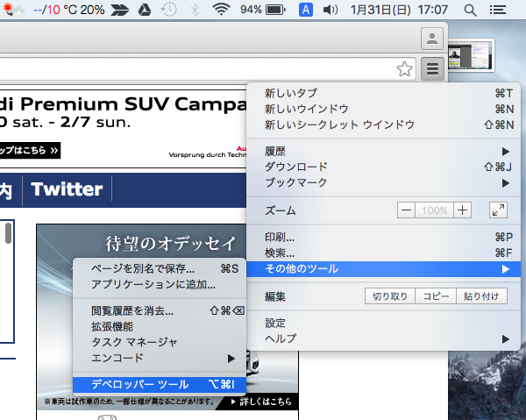Image resolution: width=526 pixels, height=420 pixels.
Task: Open the Chrome hamburger menu button
Action: coord(432,68)
